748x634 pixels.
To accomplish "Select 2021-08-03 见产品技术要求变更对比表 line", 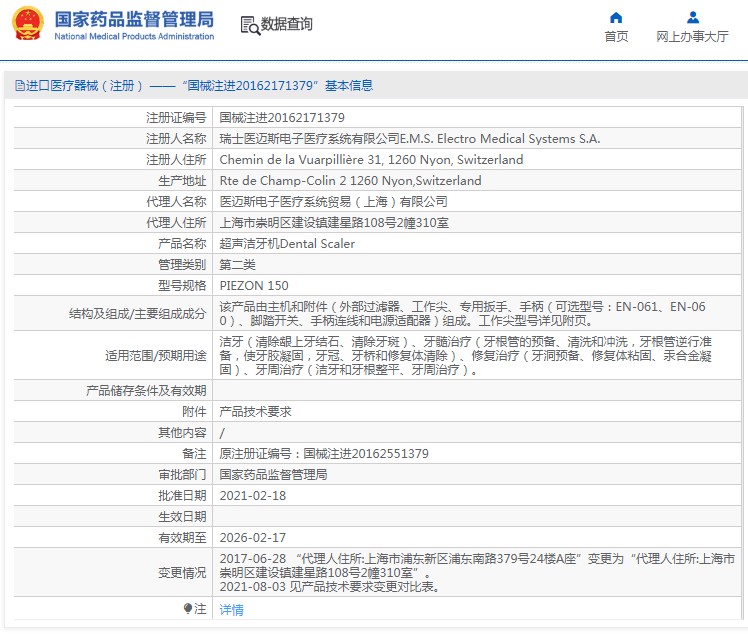I will point(329,586).
